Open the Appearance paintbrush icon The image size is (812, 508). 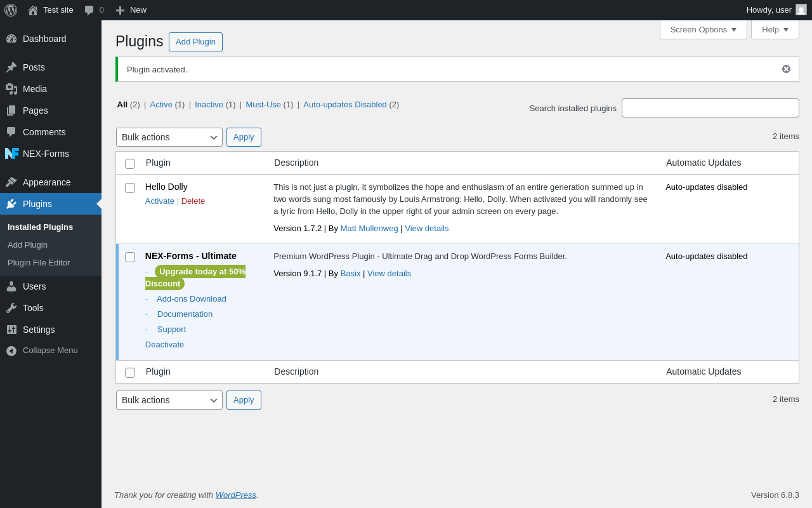pos(11,182)
